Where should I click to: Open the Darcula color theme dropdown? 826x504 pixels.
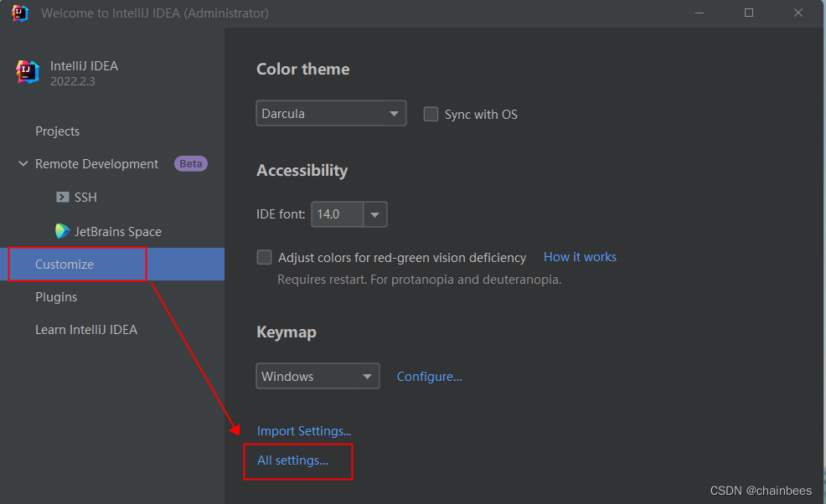tap(331, 113)
